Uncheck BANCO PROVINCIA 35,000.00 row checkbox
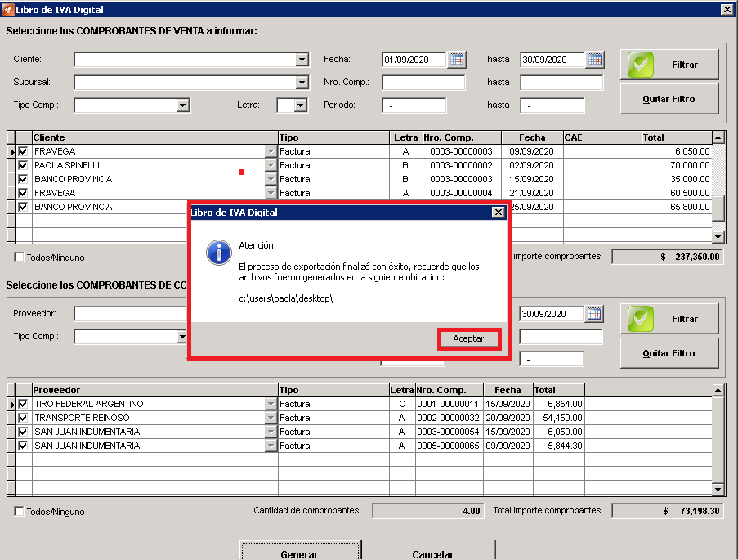The width and height of the screenshot is (738, 560). pos(23,179)
